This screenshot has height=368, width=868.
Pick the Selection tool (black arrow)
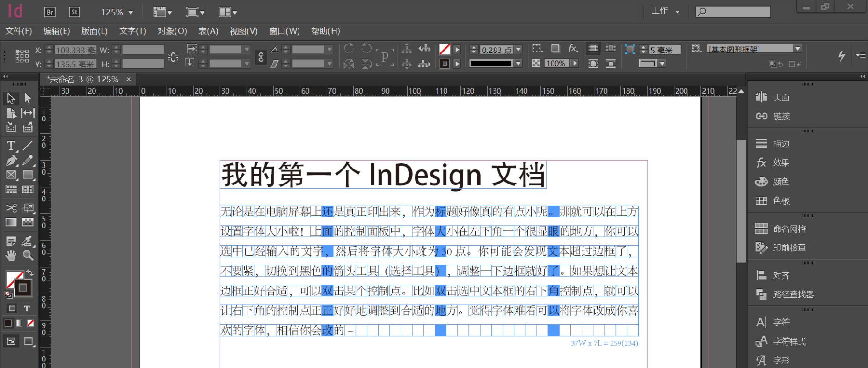click(x=11, y=98)
